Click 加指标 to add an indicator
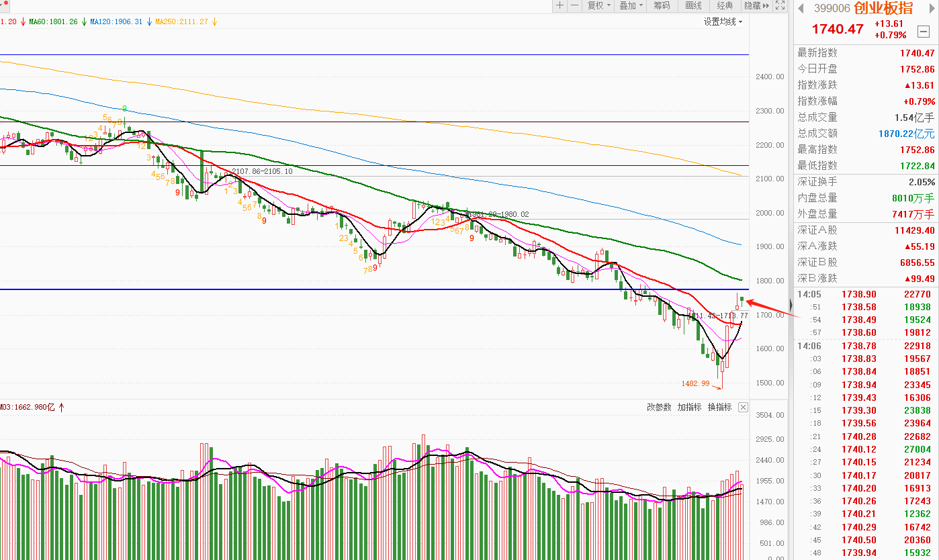Image resolution: width=939 pixels, height=560 pixels. pos(689,408)
